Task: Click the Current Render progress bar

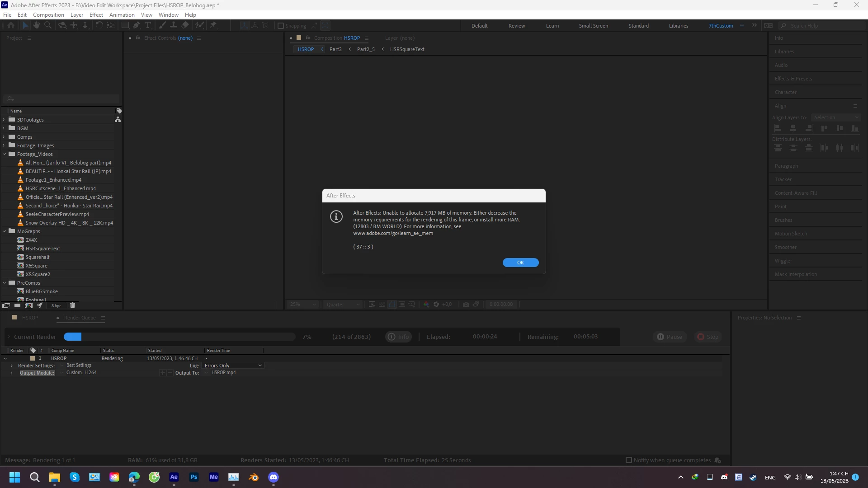Action: (179, 337)
